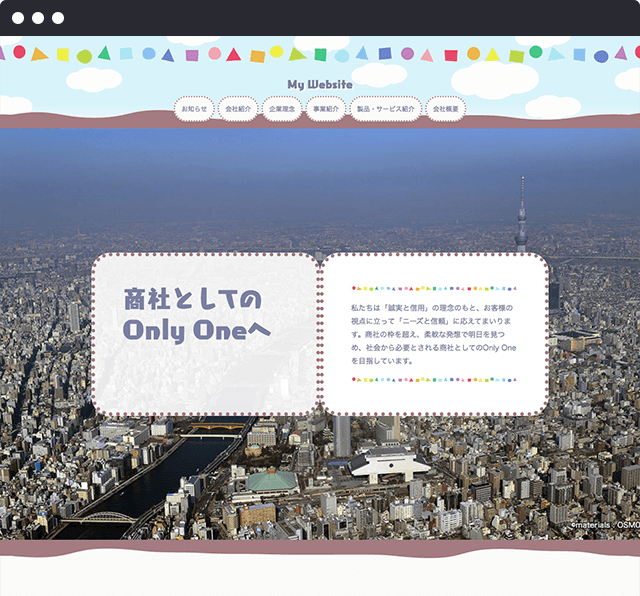Go to the 事業紹介 page
The width and height of the screenshot is (640, 596).
click(x=326, y=109)
